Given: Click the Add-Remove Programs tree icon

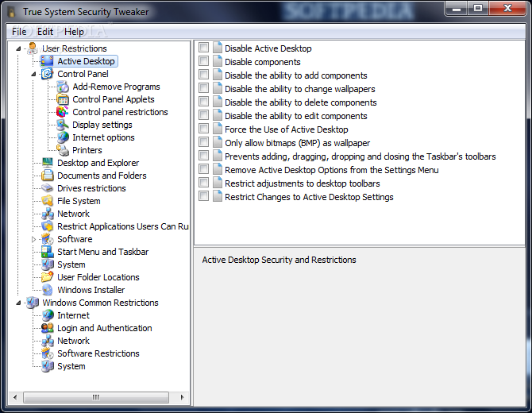Looking at the screenshot, I should (63, 87).
